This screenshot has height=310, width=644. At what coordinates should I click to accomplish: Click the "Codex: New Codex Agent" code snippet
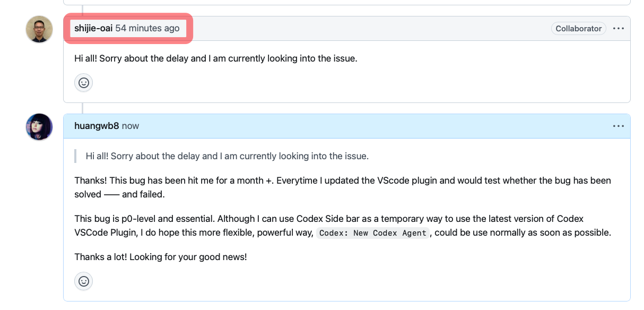[372, 233]
